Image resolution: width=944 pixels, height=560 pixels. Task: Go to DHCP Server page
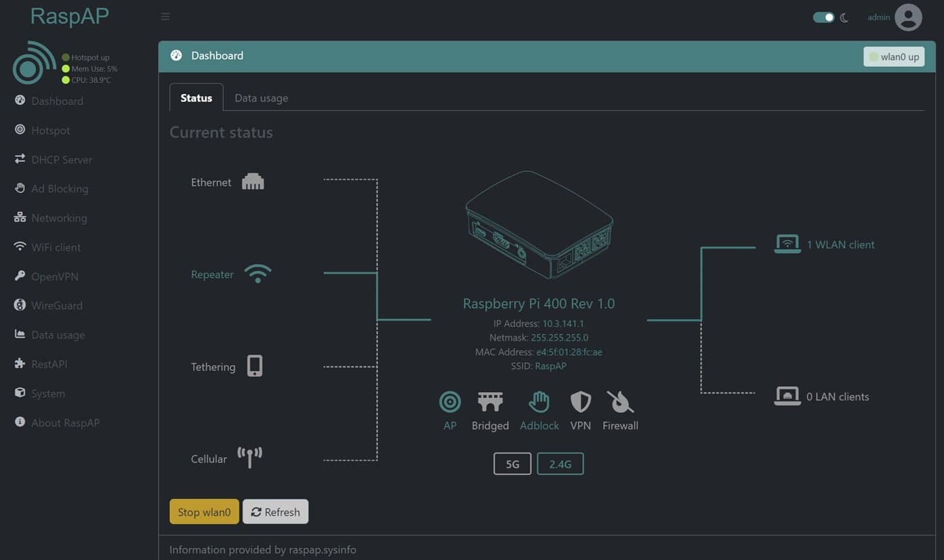click(x=53, y=159)
